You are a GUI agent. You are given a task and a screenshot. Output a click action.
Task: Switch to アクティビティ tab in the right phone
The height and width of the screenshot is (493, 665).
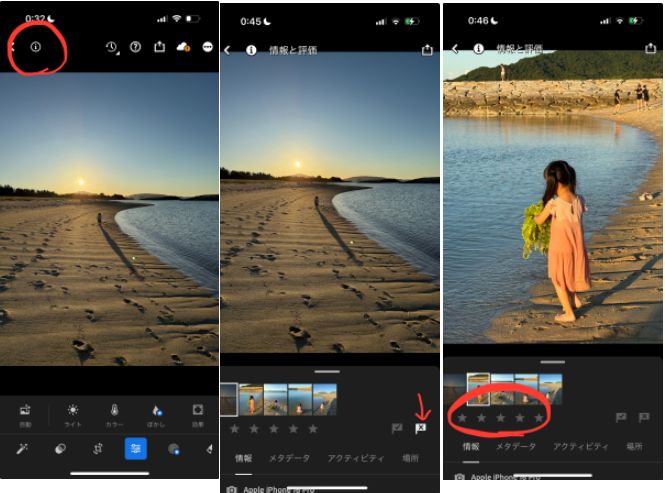581,446
